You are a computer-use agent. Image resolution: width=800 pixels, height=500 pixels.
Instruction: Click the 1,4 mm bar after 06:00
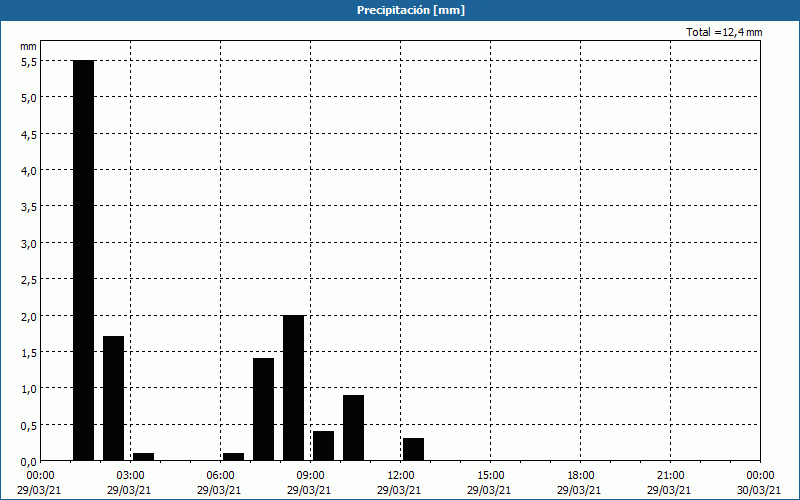click(x=263, y=409)
